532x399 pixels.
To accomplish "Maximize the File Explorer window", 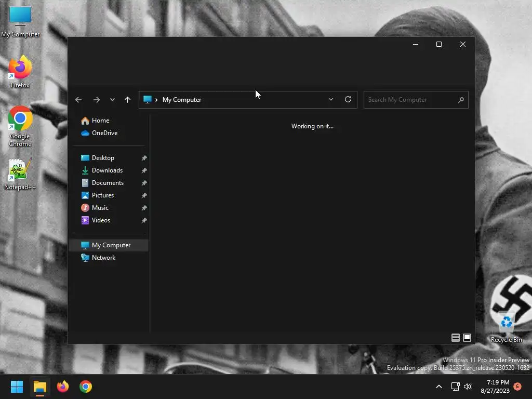I will coord(439,45).
